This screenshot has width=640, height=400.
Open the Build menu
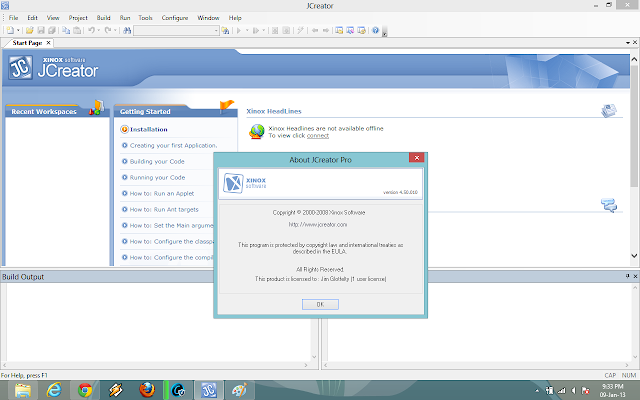[103, 18]
